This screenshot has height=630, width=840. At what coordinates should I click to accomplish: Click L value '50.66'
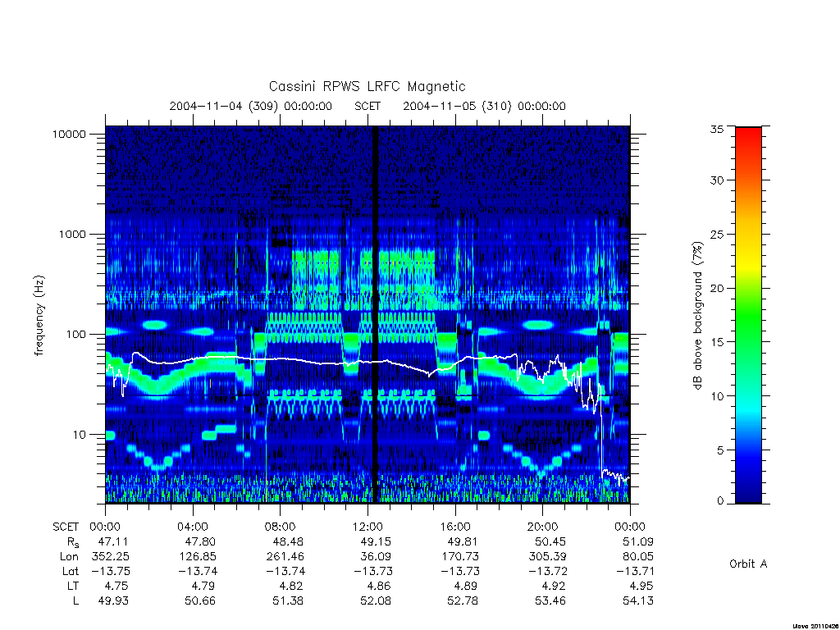tap(200, 600)
